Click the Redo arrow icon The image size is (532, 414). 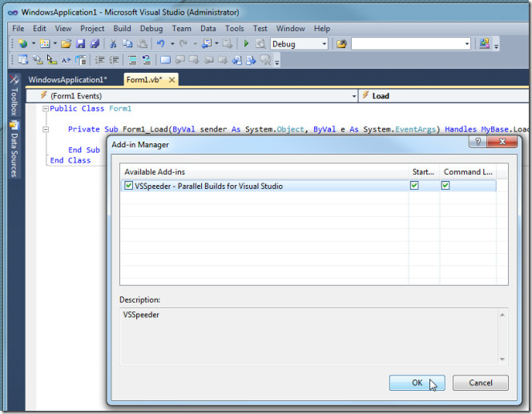coord(183,43)
